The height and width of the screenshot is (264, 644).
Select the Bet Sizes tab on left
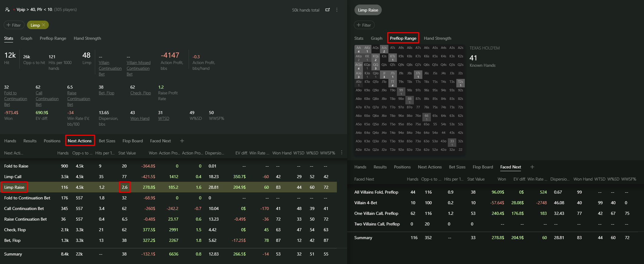tap(107, 141)
